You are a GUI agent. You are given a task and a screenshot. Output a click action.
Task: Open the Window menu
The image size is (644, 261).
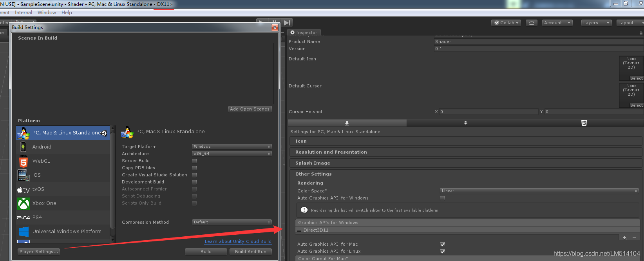coord(47,13)
